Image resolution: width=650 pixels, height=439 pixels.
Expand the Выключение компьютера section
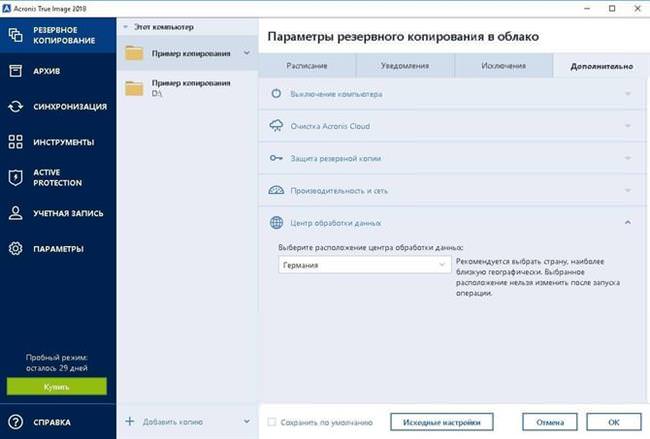tap(628, 94)
